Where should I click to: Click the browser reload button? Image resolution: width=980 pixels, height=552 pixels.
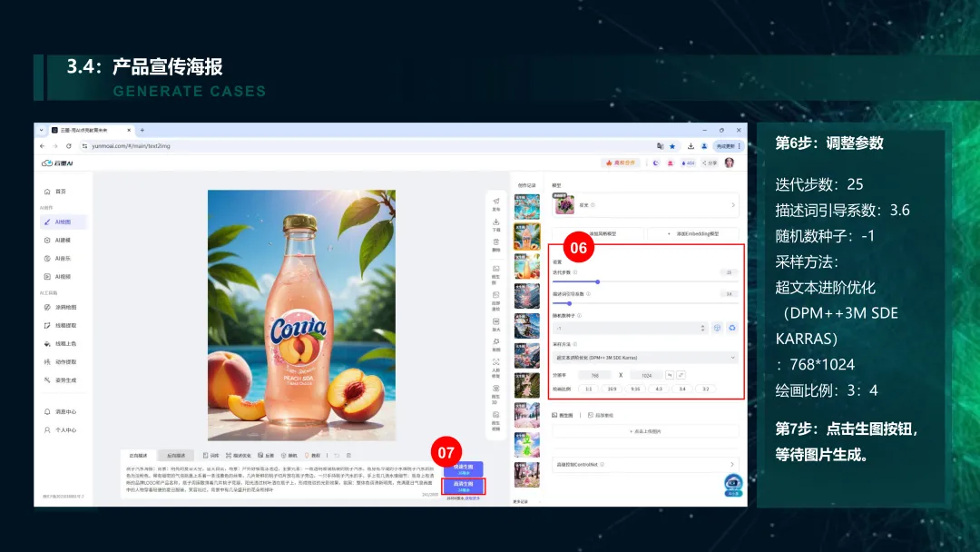click(x=69, y=145)
